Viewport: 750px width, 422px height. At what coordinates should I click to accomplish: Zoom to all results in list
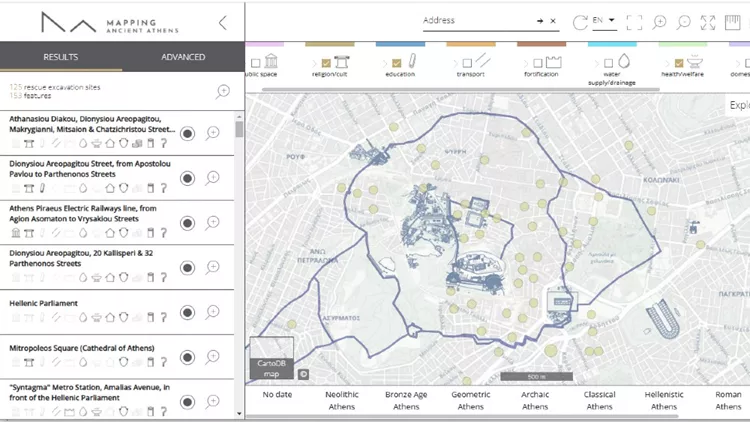pyautogui.click(x=222, y=92)
